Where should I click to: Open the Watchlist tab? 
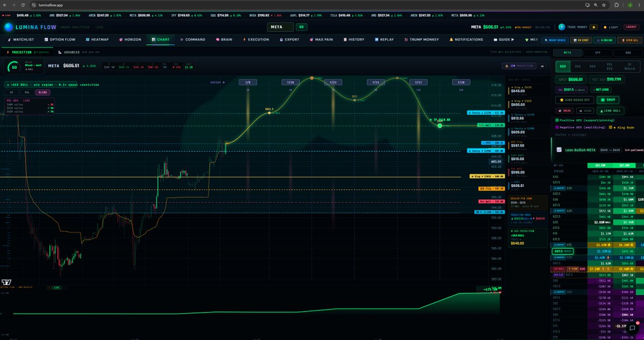21,39
